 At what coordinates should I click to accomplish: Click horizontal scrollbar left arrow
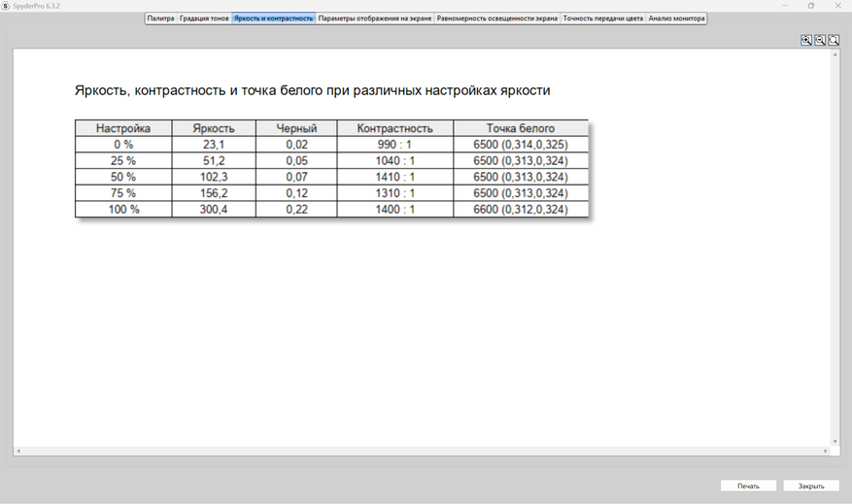pyautogui.click(x=18, y=452)
